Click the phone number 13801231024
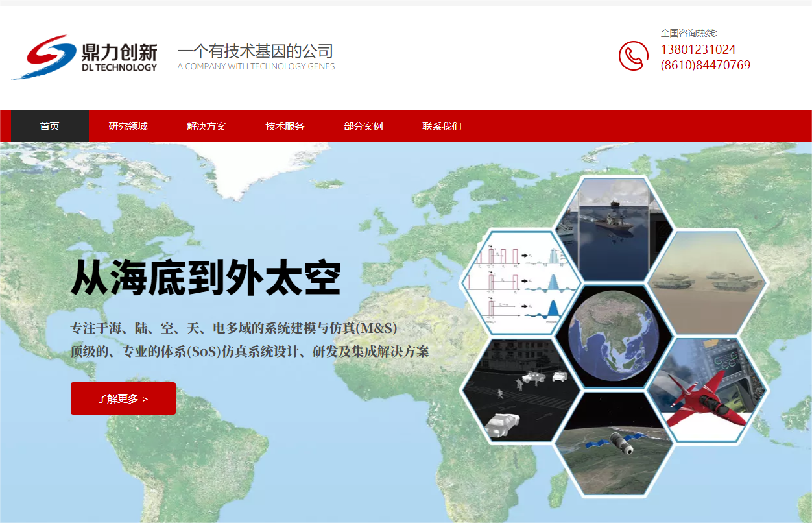 coord(698,50)
